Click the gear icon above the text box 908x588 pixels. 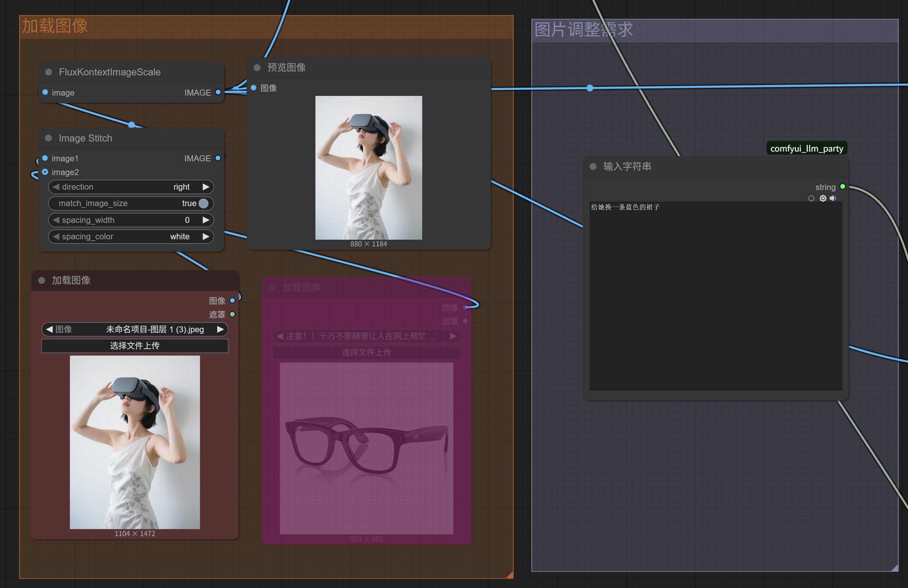(x=823, y=198)
